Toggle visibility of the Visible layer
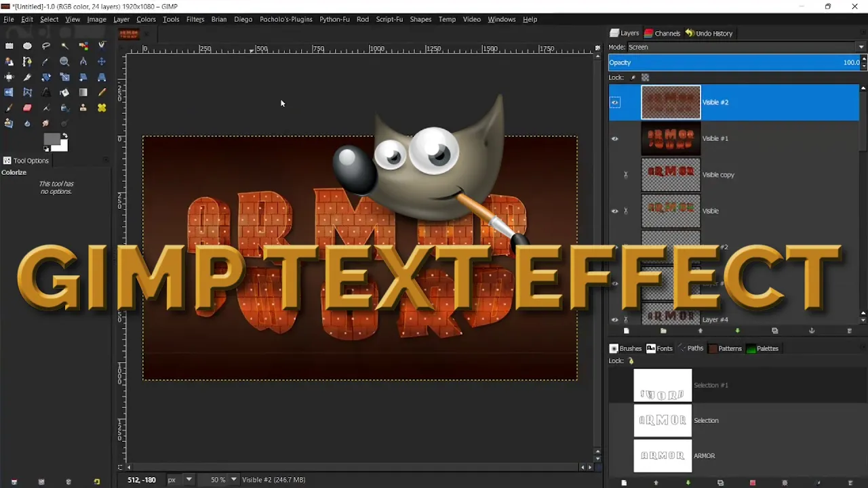This screenshot has height=488, width=868. 615,211
